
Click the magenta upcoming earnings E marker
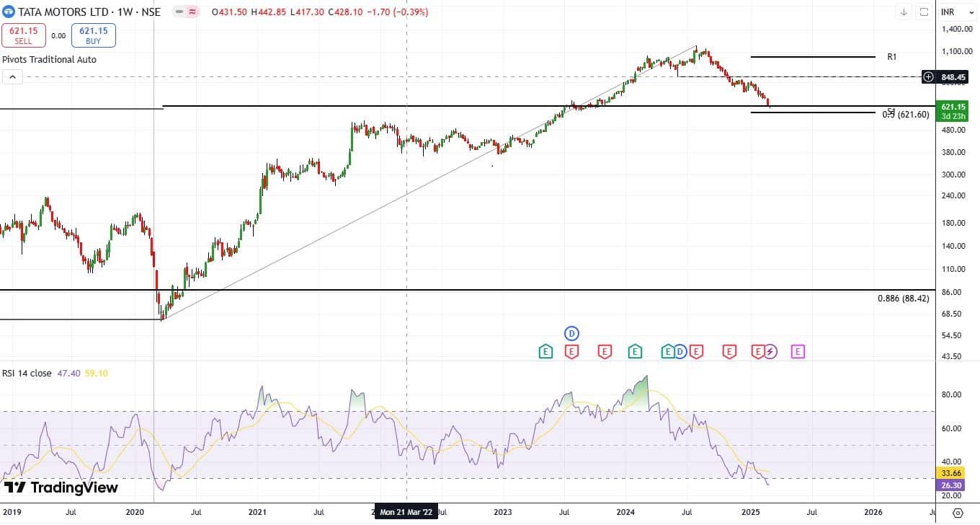pyautogui.click(x=798, y=352)
